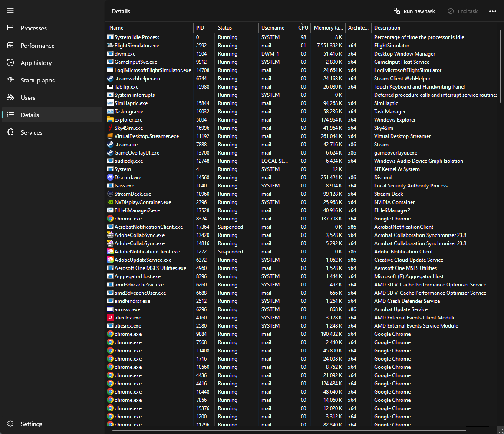The width and height of the screenshot is (504, 434).
Task: Click the App history clock icon
Action: tap(10, 62)
